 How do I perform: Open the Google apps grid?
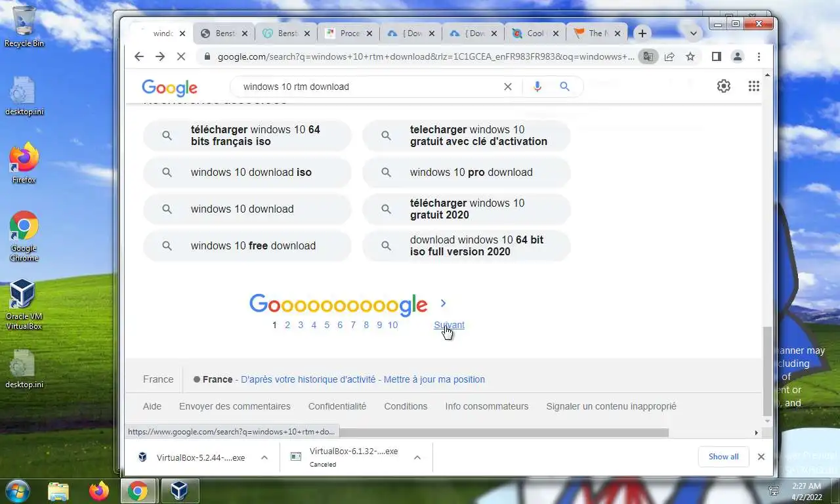click(x=754, y=86)
